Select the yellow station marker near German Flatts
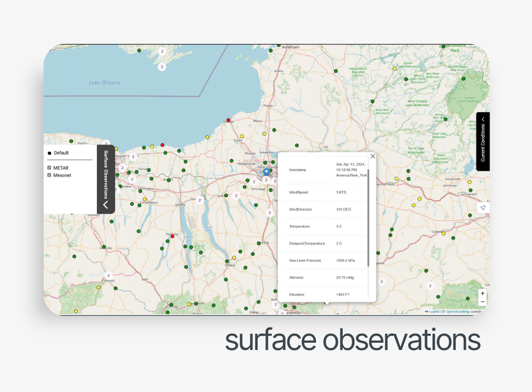532x392 pixels. click(x=396, y=179)
